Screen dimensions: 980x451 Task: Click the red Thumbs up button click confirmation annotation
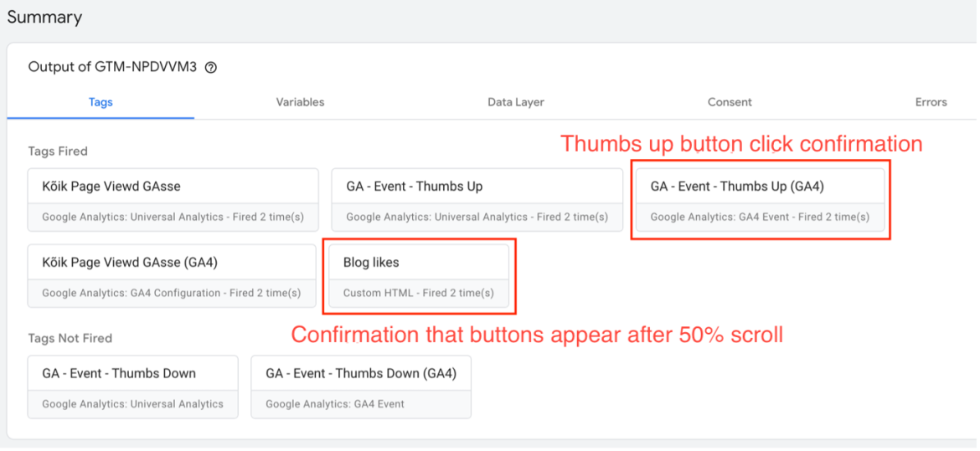coord(741,144)
